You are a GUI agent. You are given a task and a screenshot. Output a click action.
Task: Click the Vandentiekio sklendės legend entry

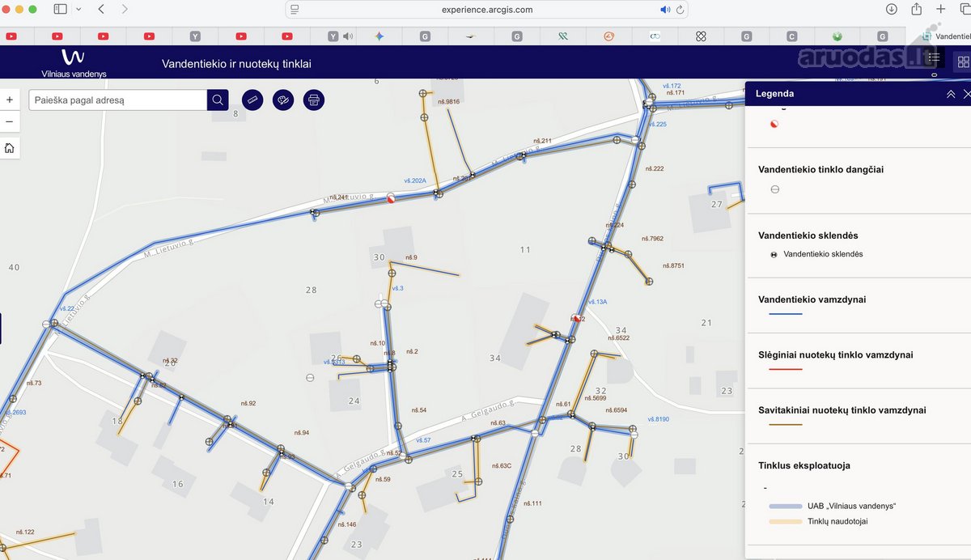[x=817, y=254]
